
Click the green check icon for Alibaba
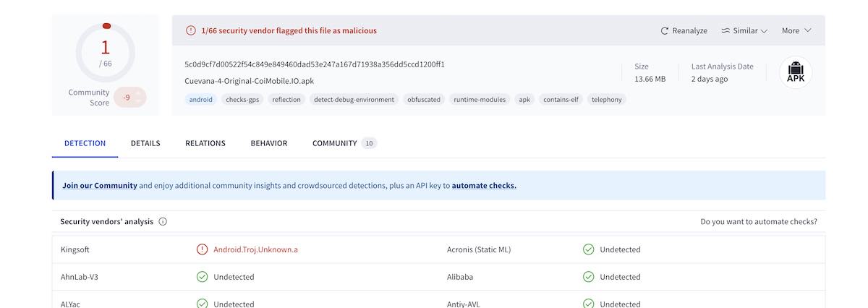[588, 277]
